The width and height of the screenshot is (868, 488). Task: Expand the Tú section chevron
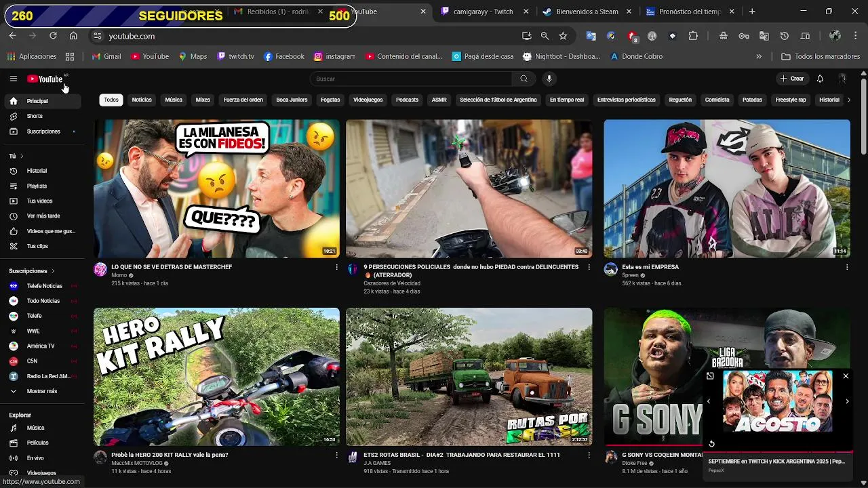pyautogui.click(x=22, y=156)
